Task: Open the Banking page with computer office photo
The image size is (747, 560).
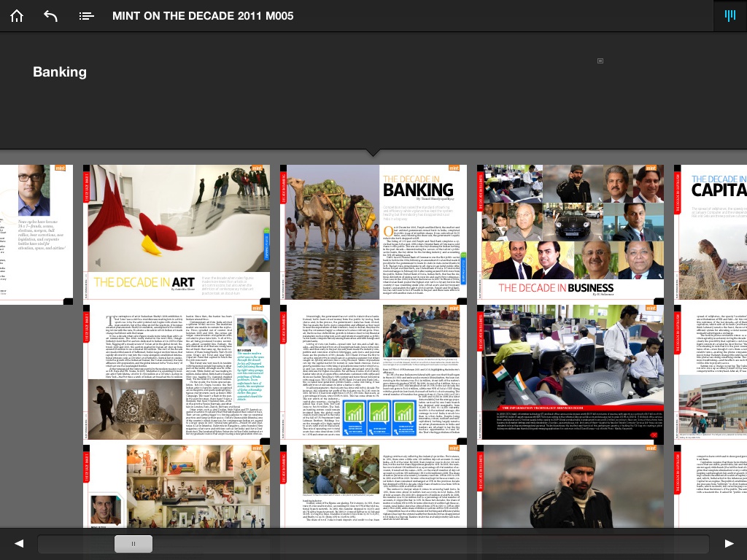Action: [x=373, y=486]
